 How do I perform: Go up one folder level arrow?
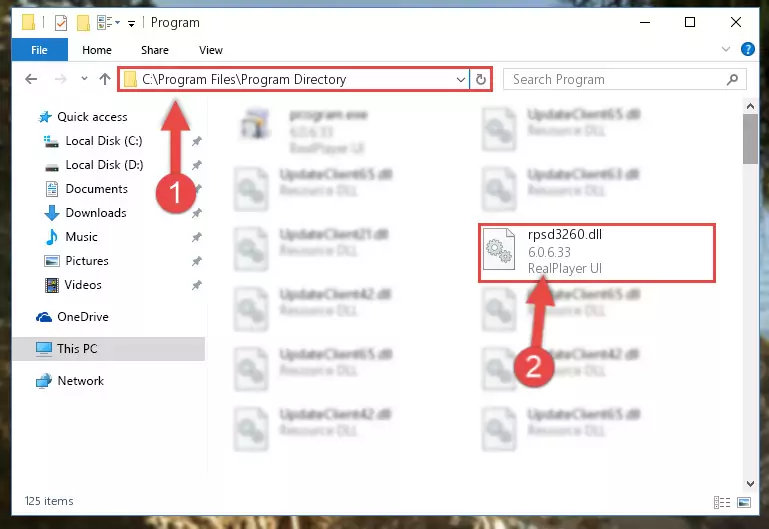[x=104, y=79]
